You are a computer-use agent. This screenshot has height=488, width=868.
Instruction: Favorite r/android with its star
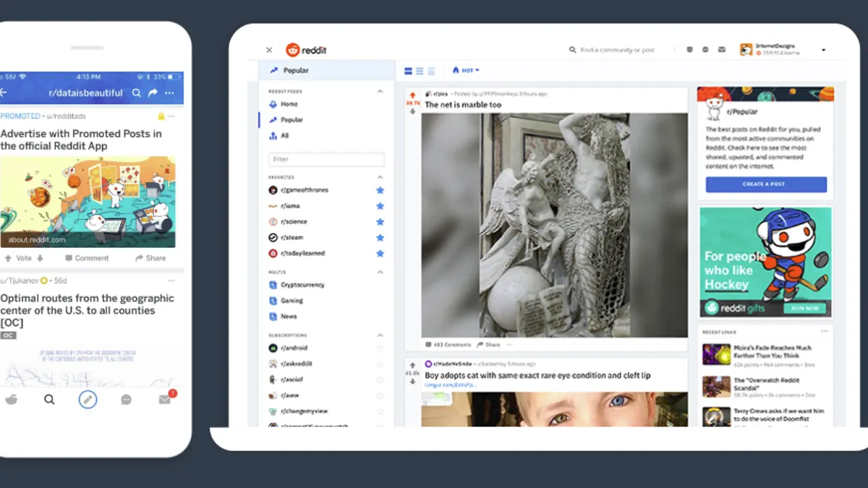[380, 348]
